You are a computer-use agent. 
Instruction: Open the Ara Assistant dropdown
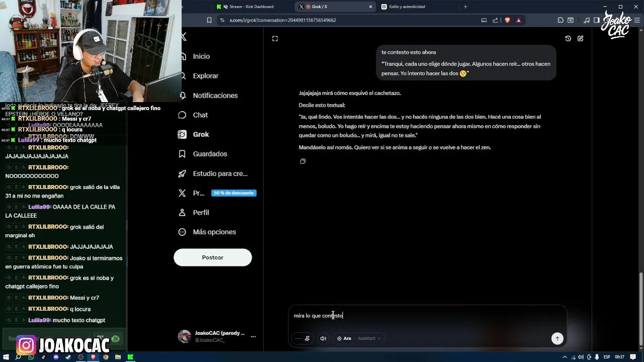[x=358, y=338]
